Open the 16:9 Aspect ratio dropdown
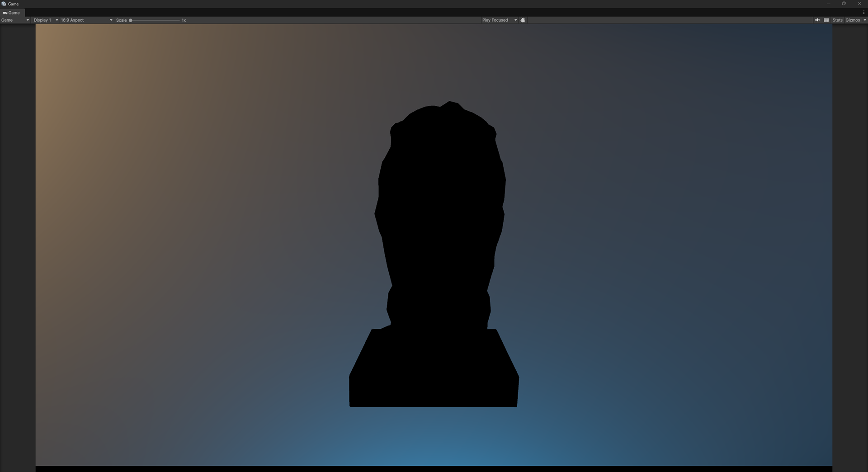Image resolution: width=868 pixels, height=472 pixels. pyautogui.click(x=86, y=20)
